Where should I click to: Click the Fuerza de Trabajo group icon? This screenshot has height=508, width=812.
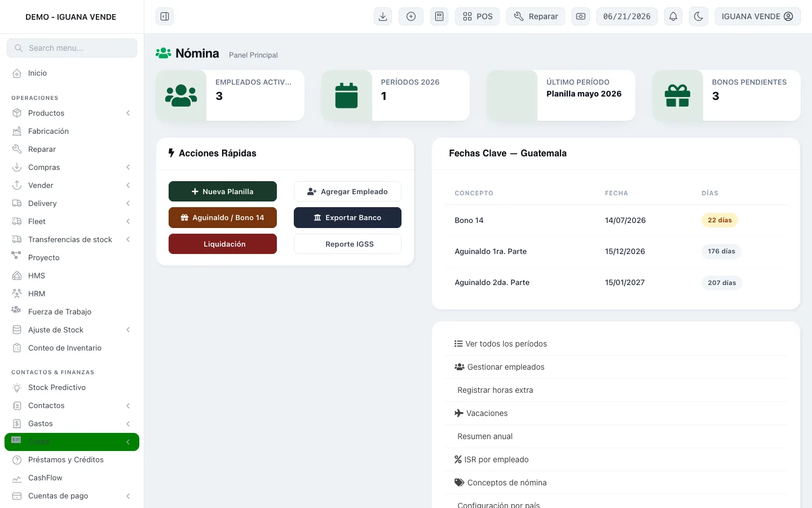16,310
